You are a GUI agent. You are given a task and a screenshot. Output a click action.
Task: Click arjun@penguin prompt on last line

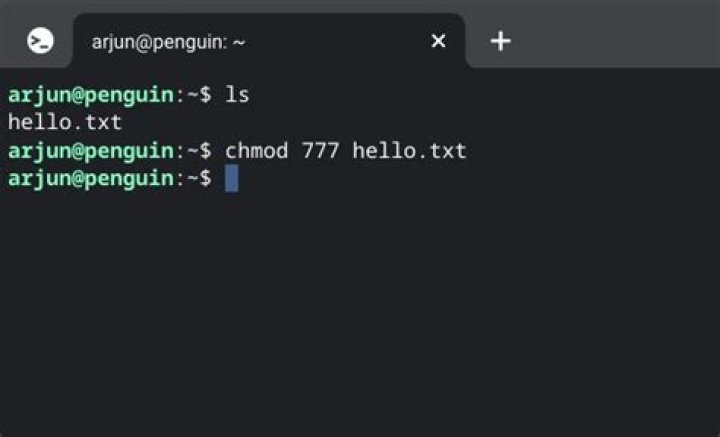tap(90, 179)
